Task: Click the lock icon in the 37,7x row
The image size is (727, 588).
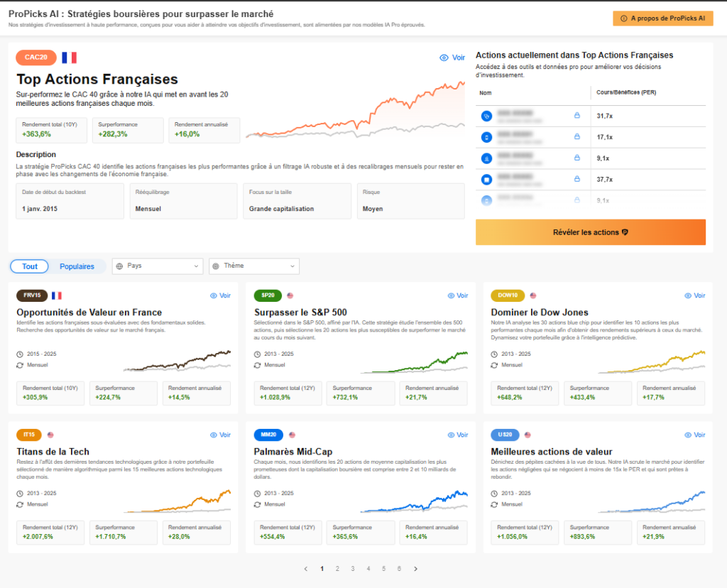Action: 576,179
